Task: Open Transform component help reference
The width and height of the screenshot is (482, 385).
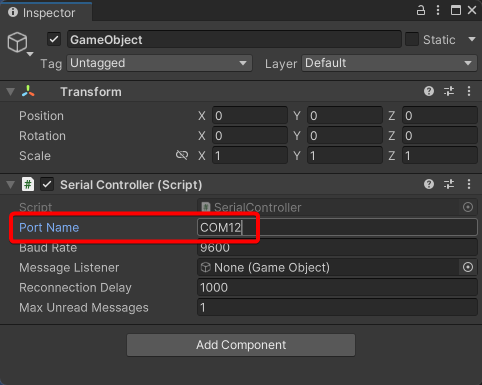Action: (429, 91)
